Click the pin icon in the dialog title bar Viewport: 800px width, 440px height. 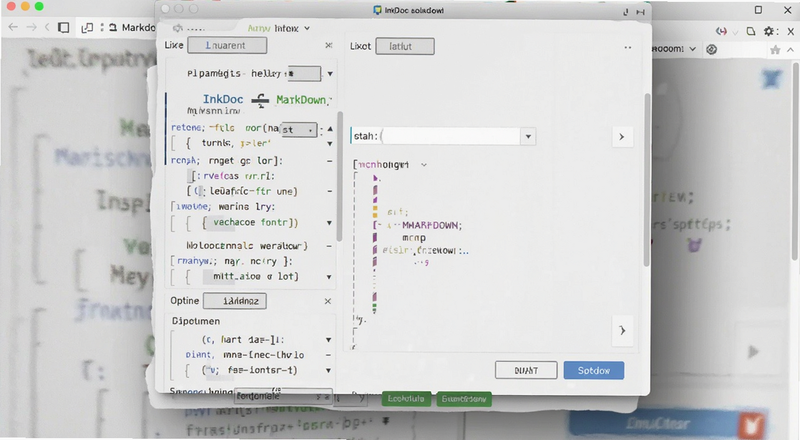[x=626, y=12]
